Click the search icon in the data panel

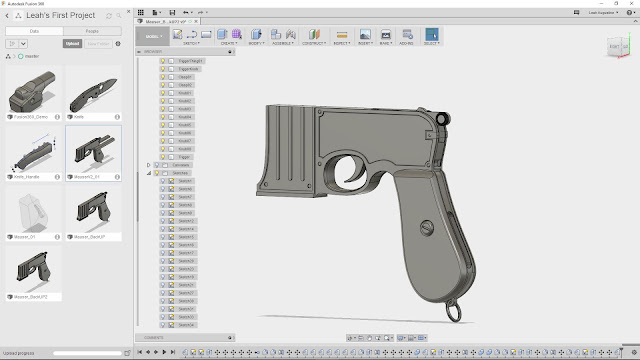pos(119,16)
